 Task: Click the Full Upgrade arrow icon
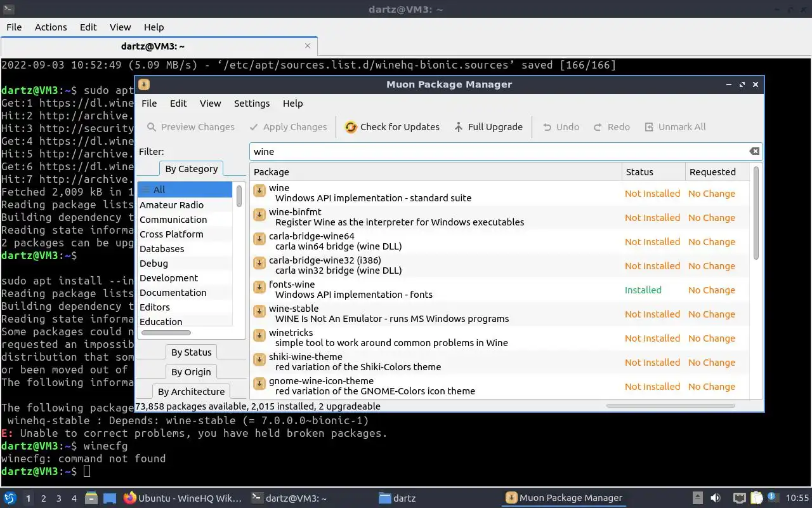click(459, 127)
